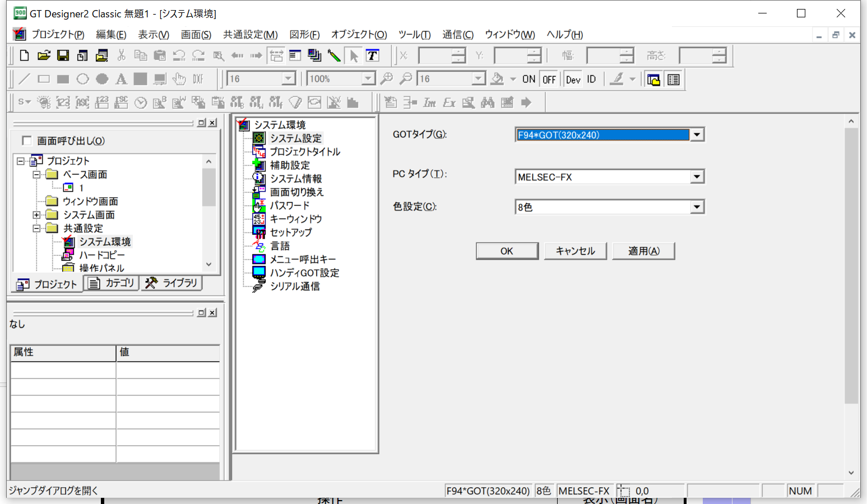Select パスワード in the system environment tree
Viewport: 867px width, 504px height.
tap(289, 206)
